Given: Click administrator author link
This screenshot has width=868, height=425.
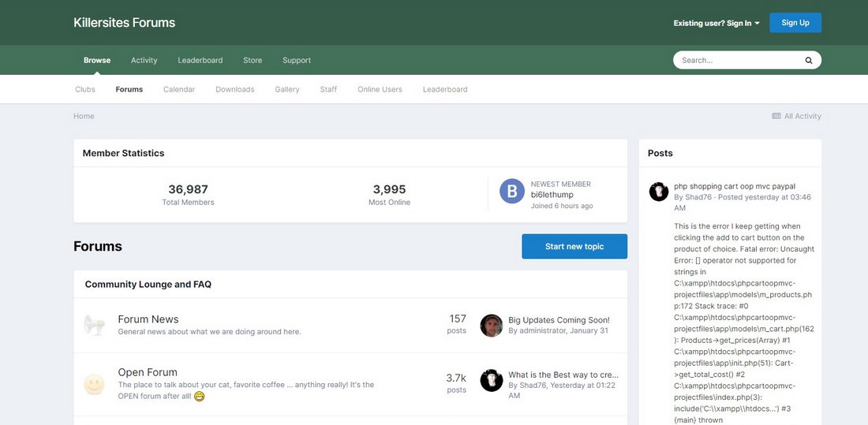Looking at the screenshot, I should pyautogui.click(x=542, y=330).
